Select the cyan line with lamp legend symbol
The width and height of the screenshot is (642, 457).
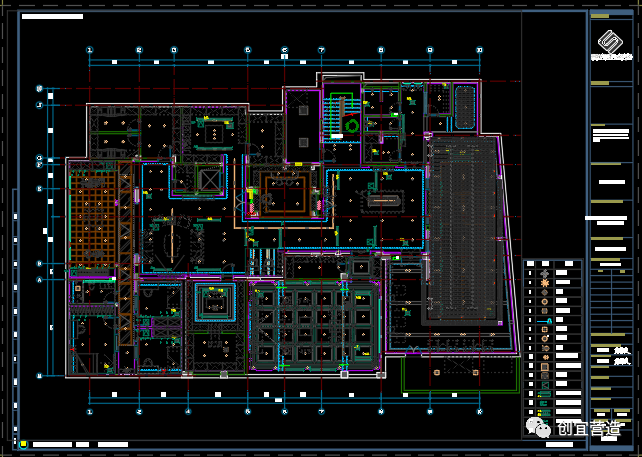point(545,321)
